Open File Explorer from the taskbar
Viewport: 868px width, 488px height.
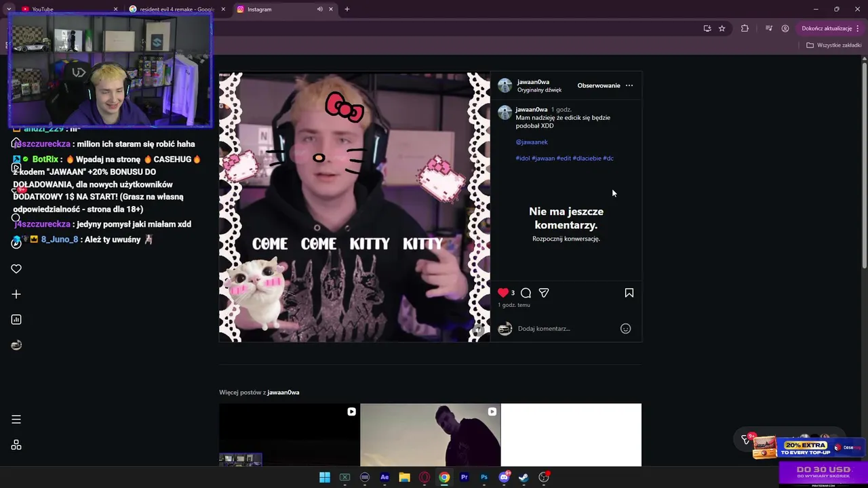click(x=404, y=477)
